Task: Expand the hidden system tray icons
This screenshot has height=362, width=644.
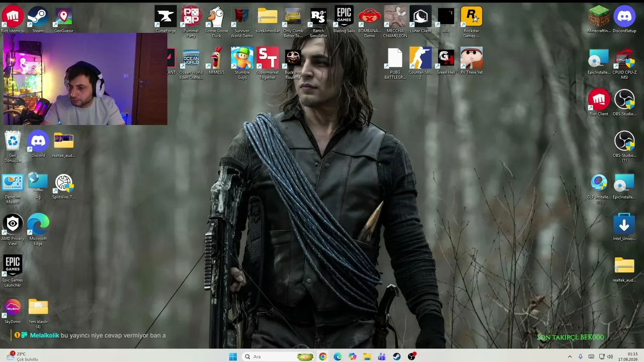Action: [x=570, y=356]
